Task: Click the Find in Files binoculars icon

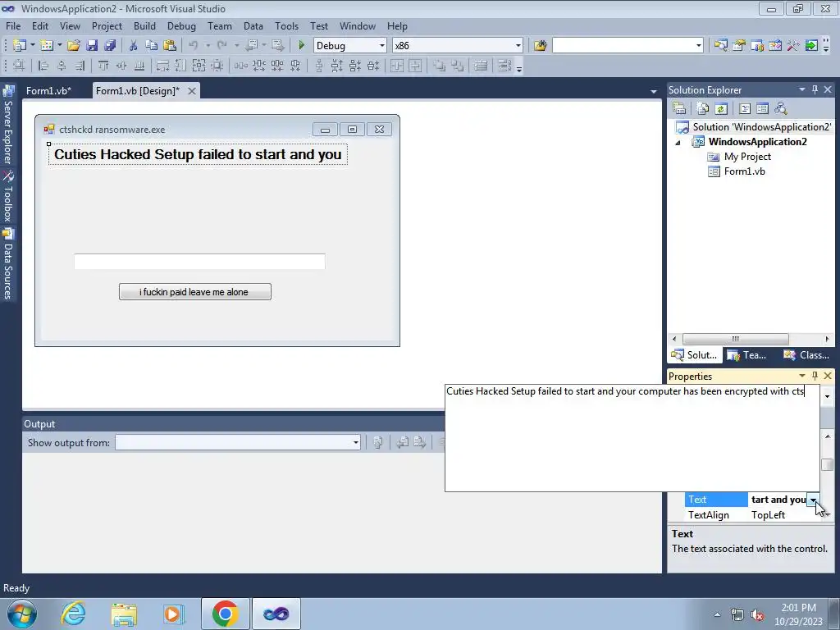Action: pos(540,46)
